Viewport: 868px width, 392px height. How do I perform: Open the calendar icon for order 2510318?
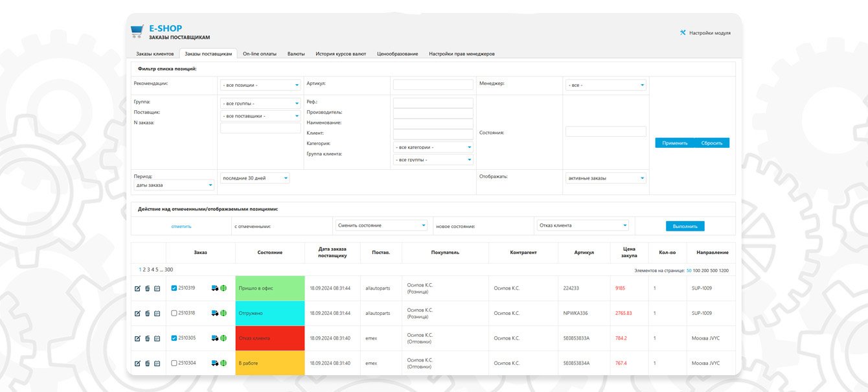point(157,313)
